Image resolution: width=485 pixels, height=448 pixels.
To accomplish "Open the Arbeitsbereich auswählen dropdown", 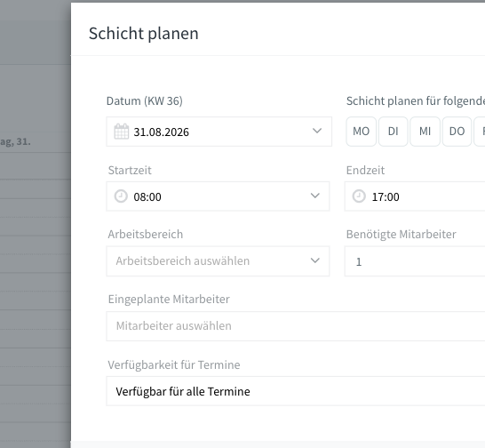I will pyautogui.click(x=218, y=261).
